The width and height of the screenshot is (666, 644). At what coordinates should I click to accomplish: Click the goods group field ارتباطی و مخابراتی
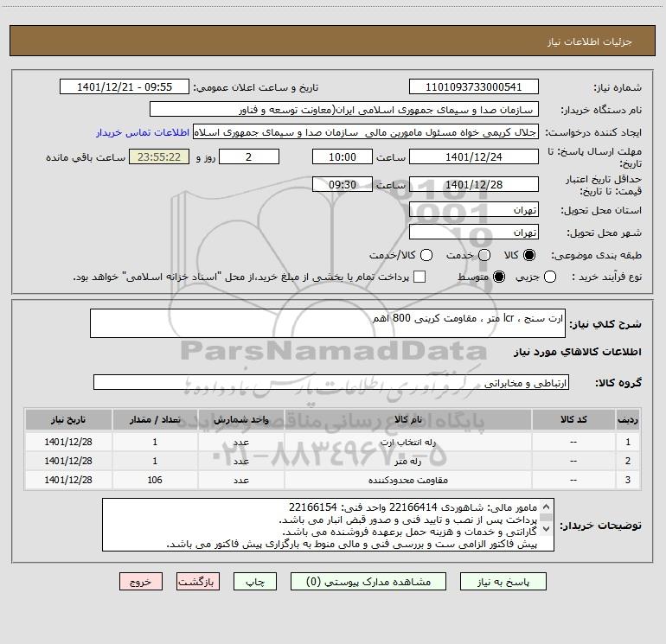click(331, 382)
